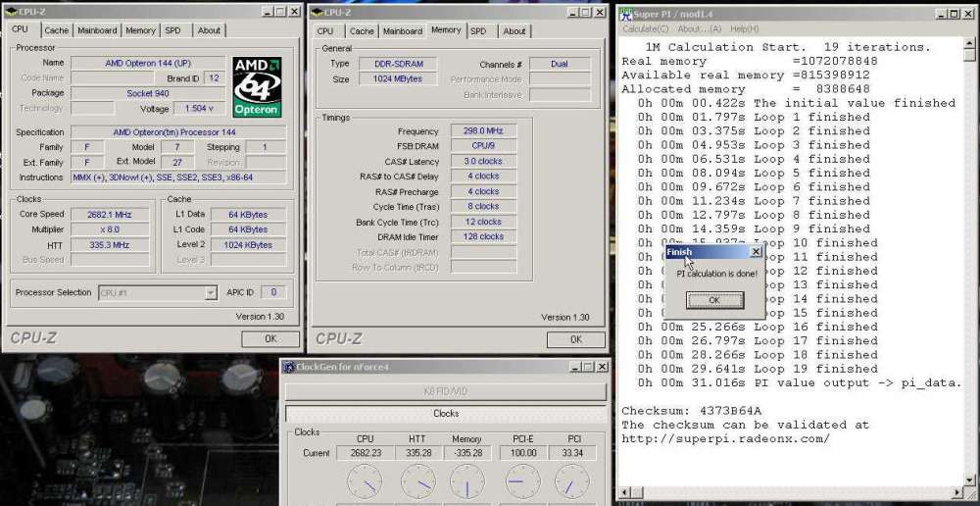The width and height of the screenshot is (980, 506).
Task: Click the PCI dial gauge in ClockGen
Action: point(572,481)
